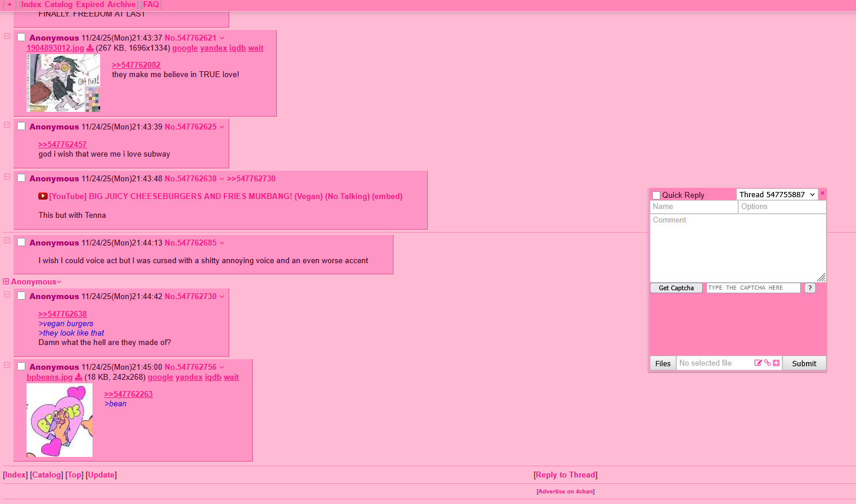
Task: Open the bottom Index link
Action: (x=15, y=475)
